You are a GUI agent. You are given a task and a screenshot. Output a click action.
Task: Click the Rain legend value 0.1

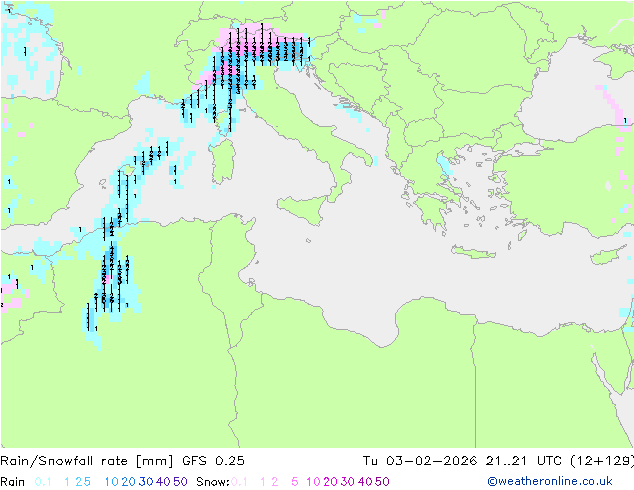pyautogui.click(x=43, y=482)
